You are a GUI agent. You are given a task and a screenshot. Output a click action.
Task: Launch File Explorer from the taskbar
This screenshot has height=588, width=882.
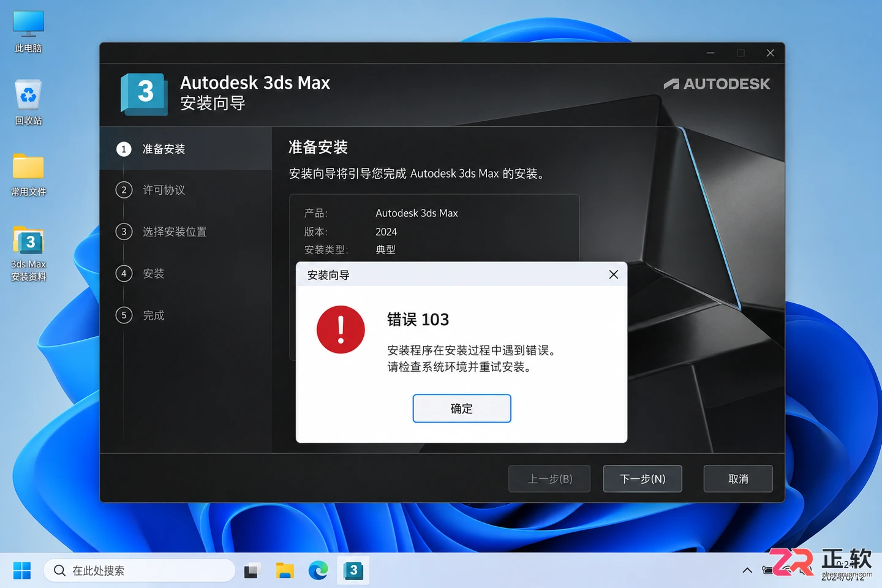tap(285, 571)
